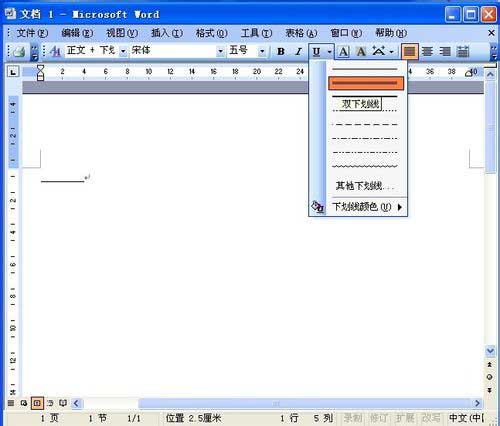Open the font size 五号 dropdown
Screen dimensions: 500x426
click(262, 51)
